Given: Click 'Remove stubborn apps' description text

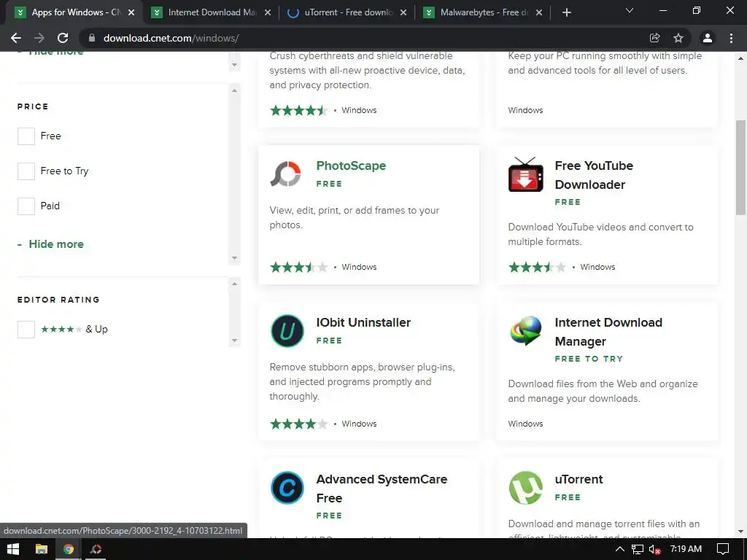Looking at the screenshot, I should [362, 382].
